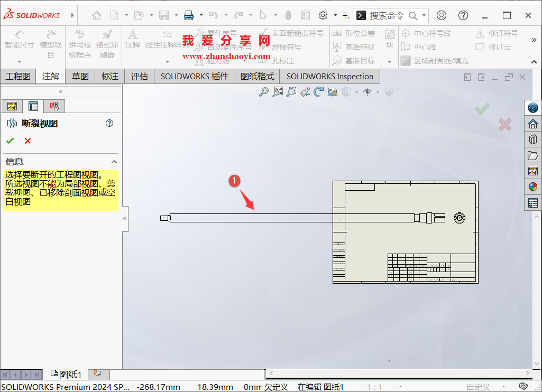Select the 图纸1 sheet tab

click(x=66, y=374)
